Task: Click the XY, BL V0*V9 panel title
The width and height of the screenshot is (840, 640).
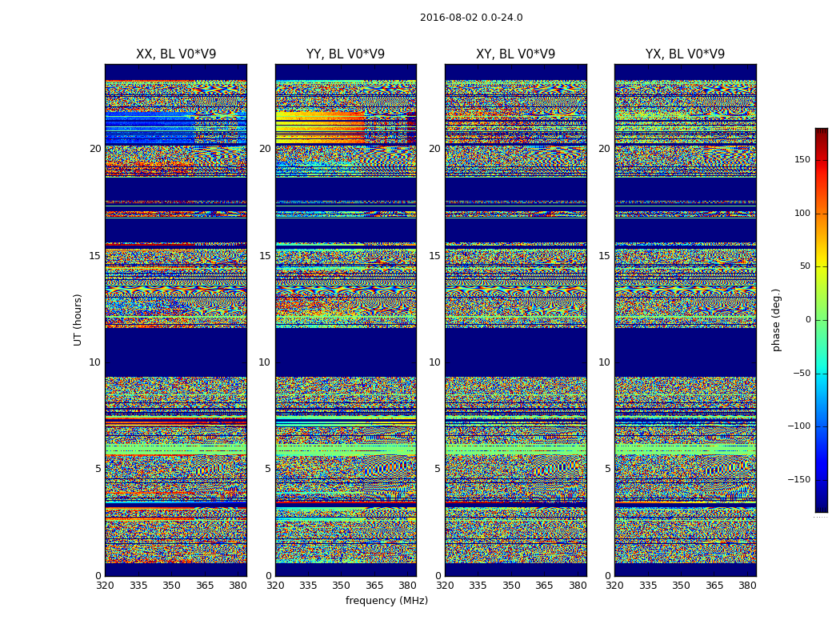Action: [x=515, y=54]
